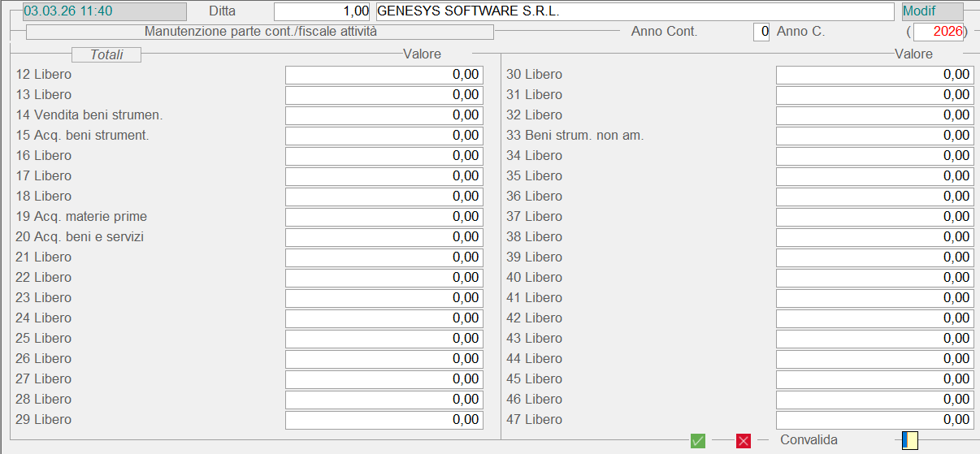The height and width of the screenshot is (454, 980).
Task: Click the Manutenzione parte cont./fiscale attività header
Action: click(260, 32)
